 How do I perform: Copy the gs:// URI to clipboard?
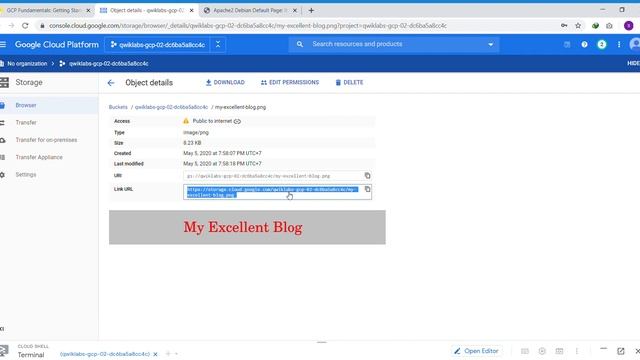(x=367, y=176)
